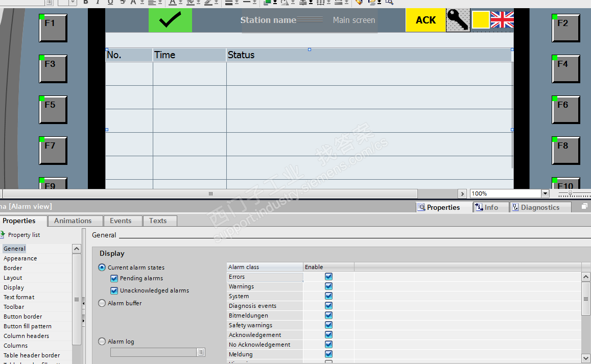
Task: Click the Alarm class column header
Action: (x=265, y=267)
